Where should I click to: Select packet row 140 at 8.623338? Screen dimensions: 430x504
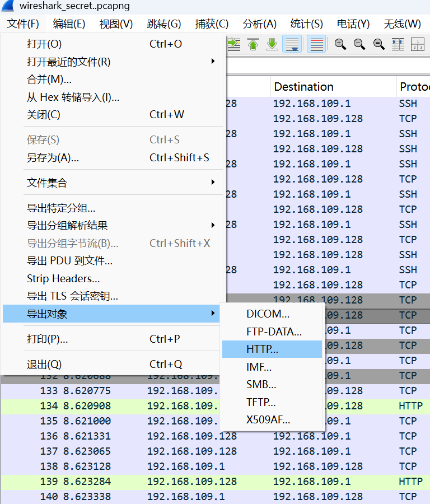(x=215, y=497)
